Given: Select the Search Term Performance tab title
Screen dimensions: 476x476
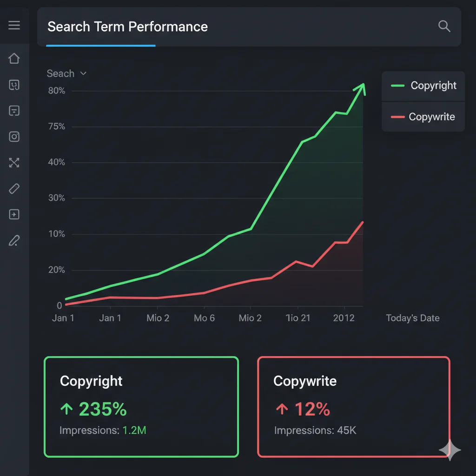Looking at the screenshot, I should tap(127, 26).
